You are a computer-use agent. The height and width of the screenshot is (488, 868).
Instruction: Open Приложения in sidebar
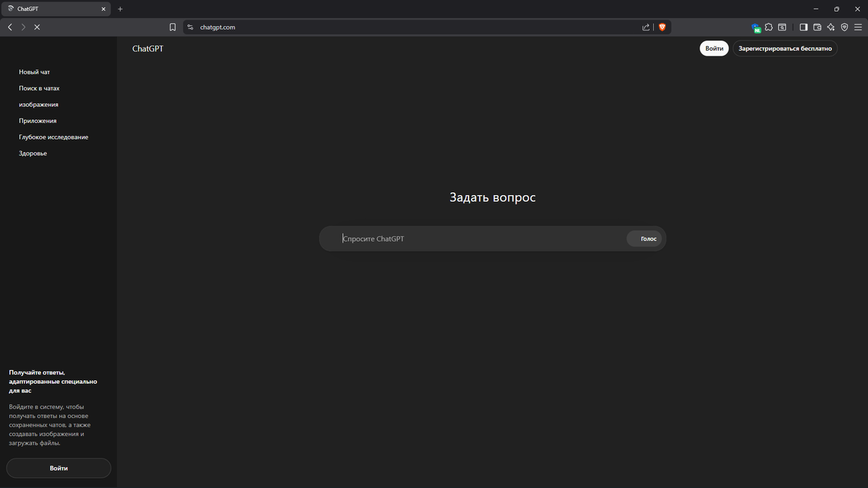(x=38, y=121)
